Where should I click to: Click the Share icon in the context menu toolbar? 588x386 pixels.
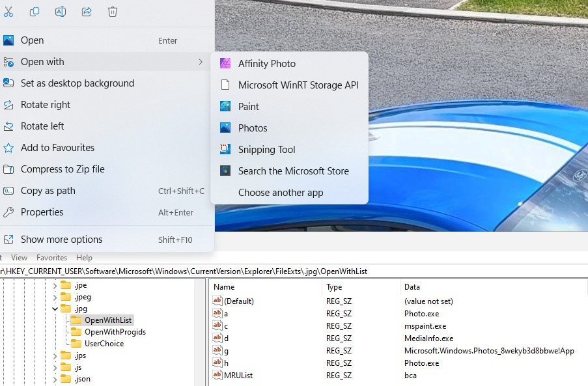point(87,11)
